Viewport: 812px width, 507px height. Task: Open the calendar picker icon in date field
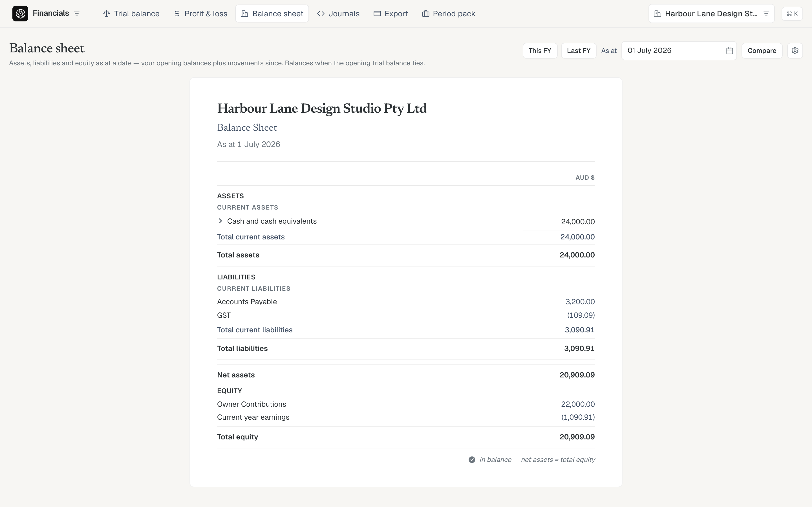[x=729, y=51]
